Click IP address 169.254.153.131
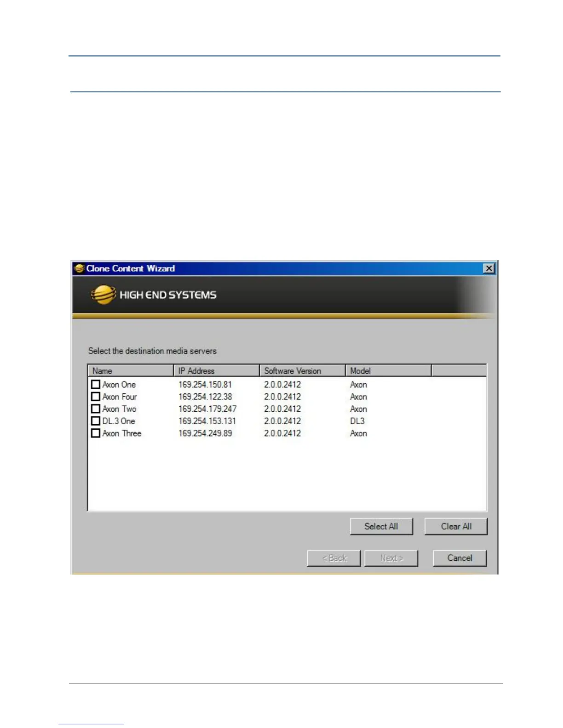Image resolution: width=563 pixels, height=728 pixels. pos(207,421)
